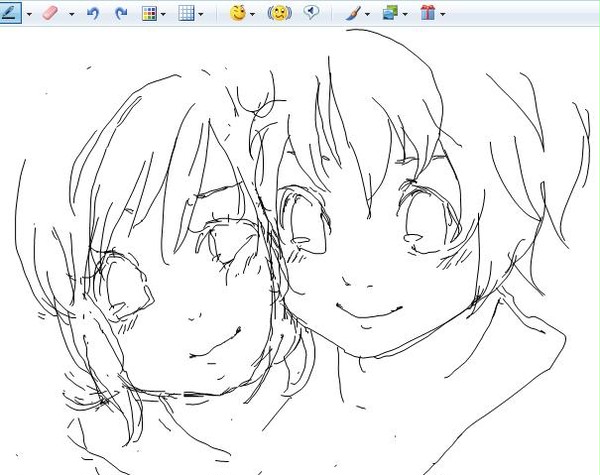Expand the paintbrush dropdown arrow
600x475 pixels.
(368, 15)
